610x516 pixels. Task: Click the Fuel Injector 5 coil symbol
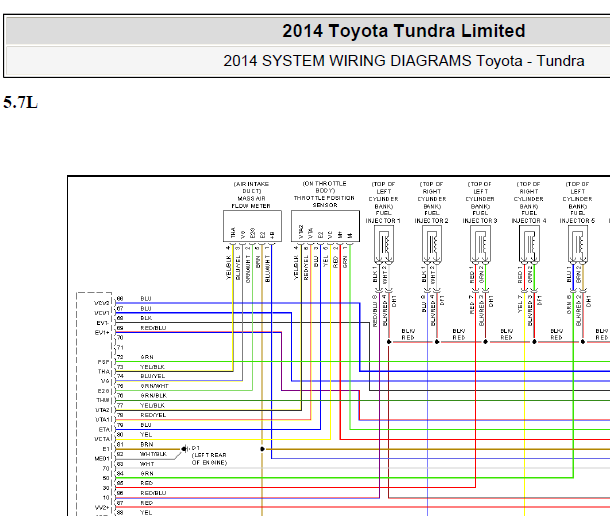pos(578,244)
